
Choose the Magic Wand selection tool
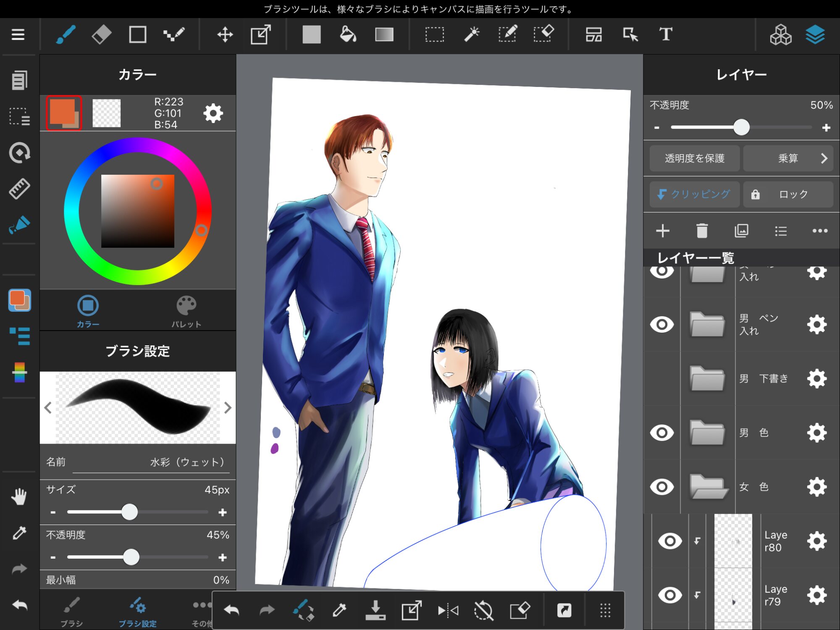[471, 34]
